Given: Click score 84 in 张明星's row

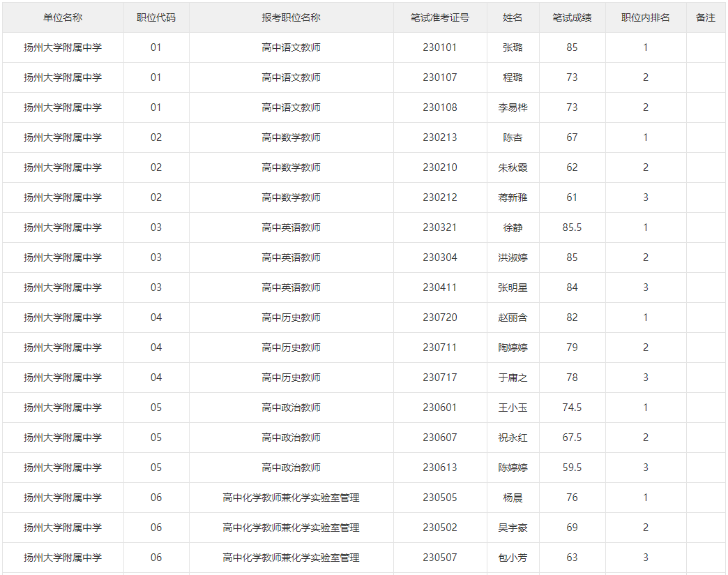Looking at the screenshot, I should [x=572, y=287].
